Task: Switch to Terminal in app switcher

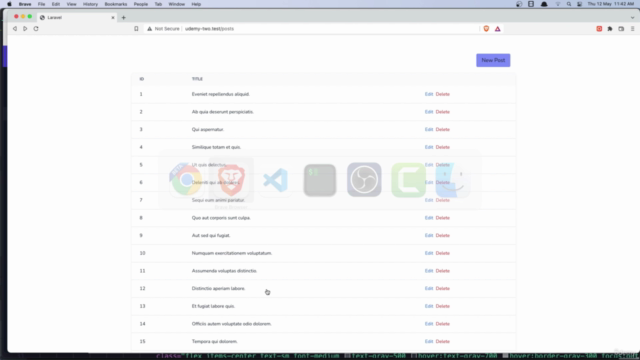Action: [x=320, y=180]
